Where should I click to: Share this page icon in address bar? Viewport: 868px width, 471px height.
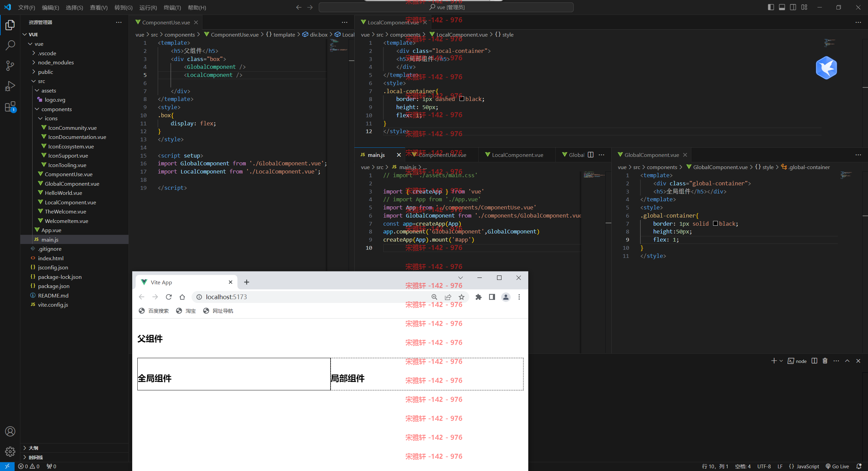point(448,297)
